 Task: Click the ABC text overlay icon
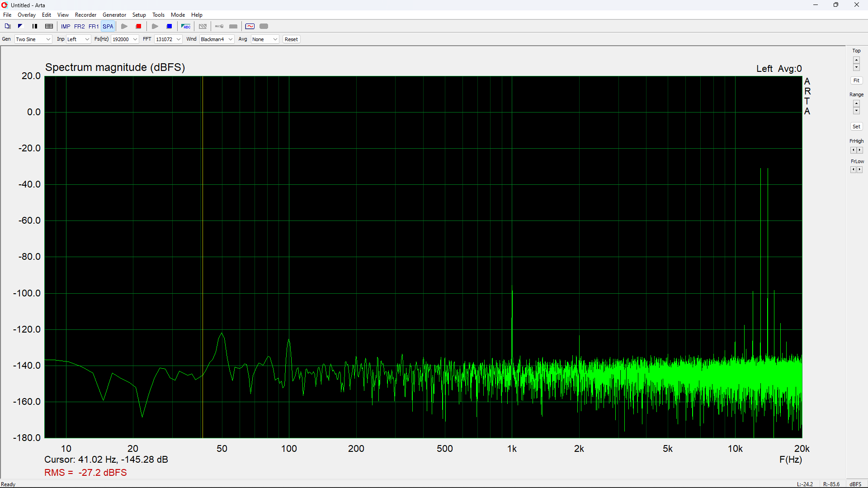186,26
